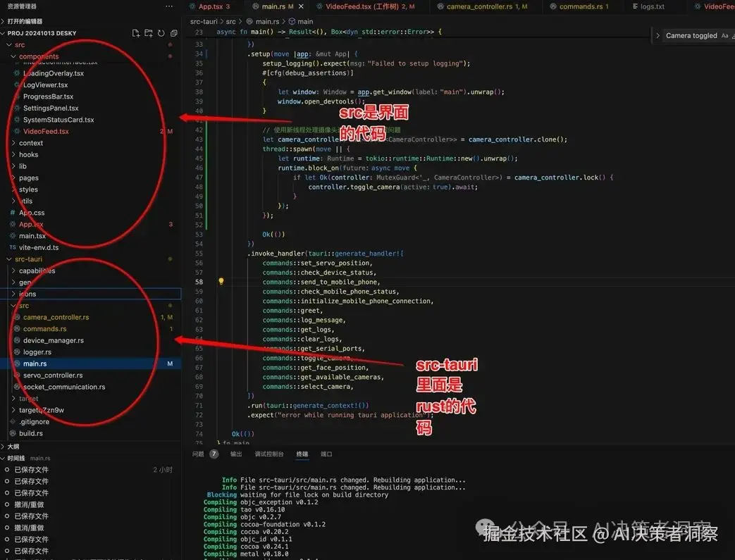Image resolution: width=735 pixels, height=560 pixels.
Task: Click the cube icon beside breadcrumb main
Action: click(x=292, y=22)
